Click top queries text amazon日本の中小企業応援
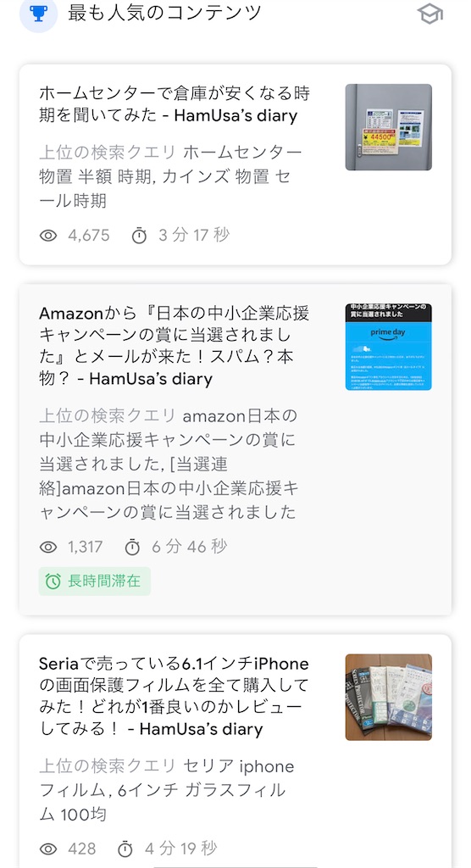 pos(169,464)
